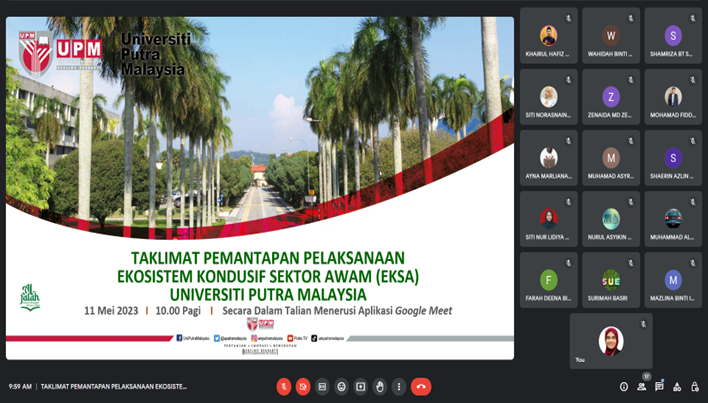Open the Activities panel

click(677, 387)
